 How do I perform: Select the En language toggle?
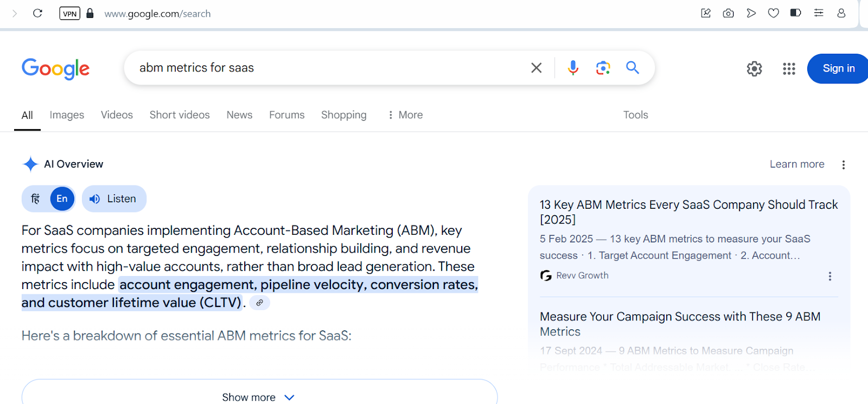[62, 199]
